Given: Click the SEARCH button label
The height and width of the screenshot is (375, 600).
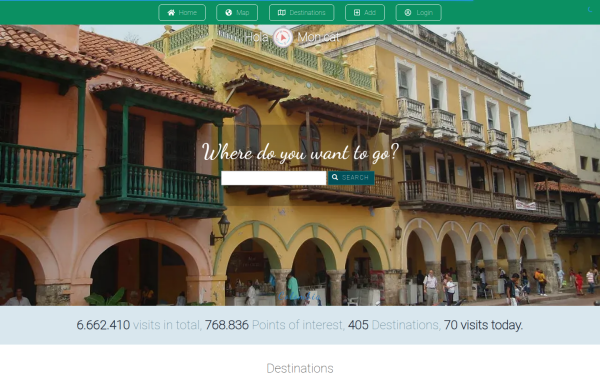Looking at the screenshot, I should point(355,178).
